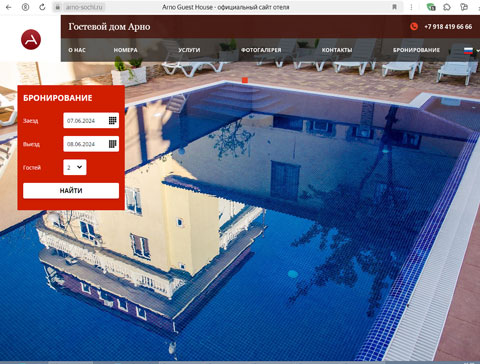The width and height of the screenshot is (480, 364).
Task: Click the red slider indicator square
Action: tap(245, 80)
